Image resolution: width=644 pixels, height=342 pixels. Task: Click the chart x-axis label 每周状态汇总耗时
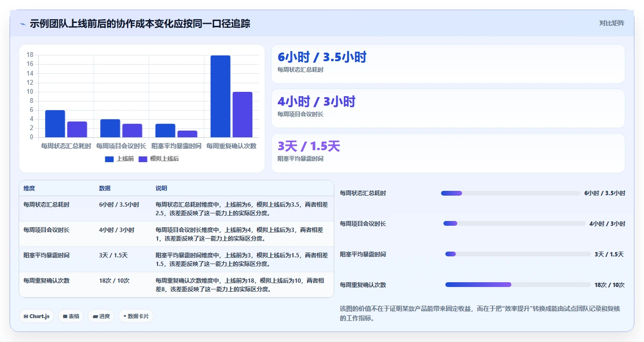coord(66,146)
